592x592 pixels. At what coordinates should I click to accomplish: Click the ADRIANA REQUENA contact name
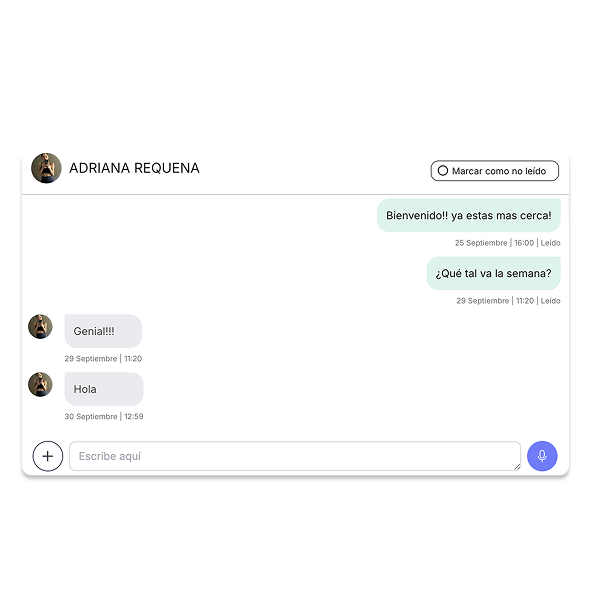(134, 168)
